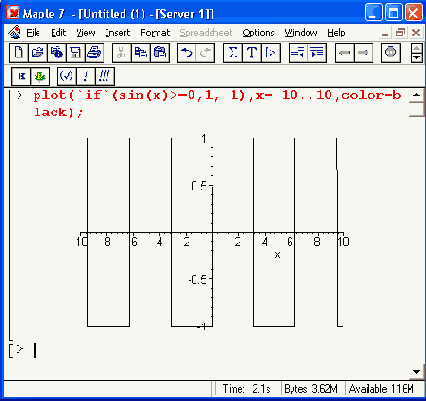Open the Options menu
426x401 pixels.
(x=258, y=33)
